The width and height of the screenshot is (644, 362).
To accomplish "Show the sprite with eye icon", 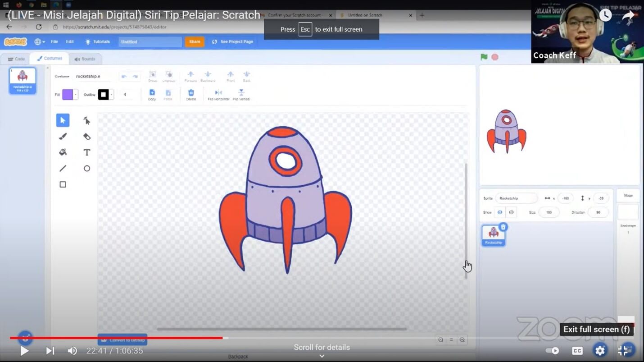I will (500, 212).
